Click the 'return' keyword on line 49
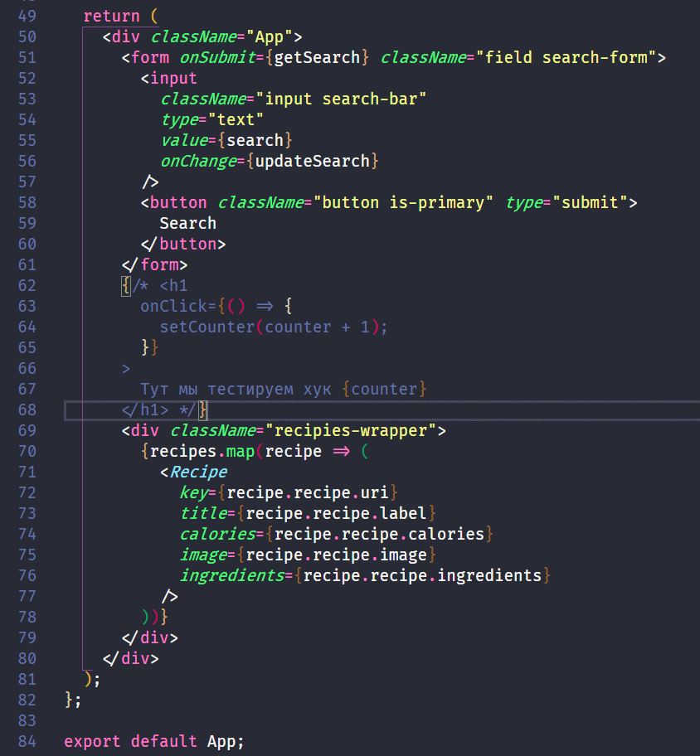The width and height of the screenshot is (700, 756). 111,16
